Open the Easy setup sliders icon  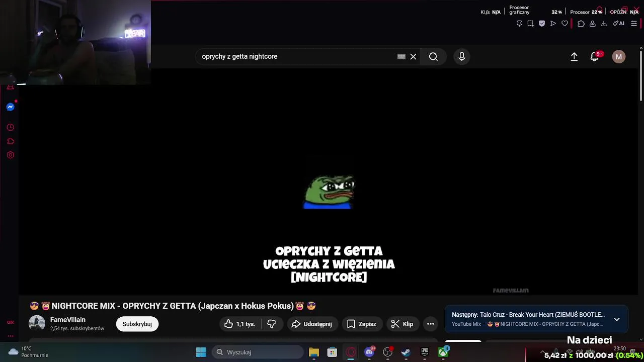634,23
